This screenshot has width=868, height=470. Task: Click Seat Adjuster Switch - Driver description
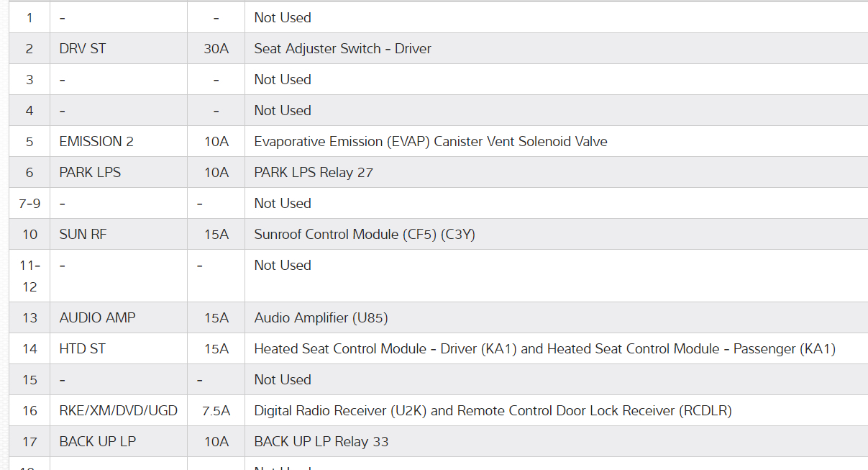(x=342, y=49)
